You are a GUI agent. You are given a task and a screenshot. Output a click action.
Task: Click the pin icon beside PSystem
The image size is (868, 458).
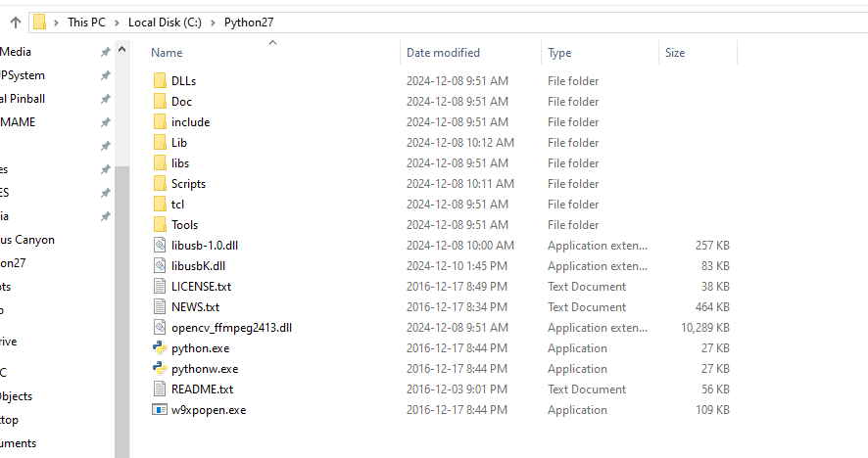105,75
